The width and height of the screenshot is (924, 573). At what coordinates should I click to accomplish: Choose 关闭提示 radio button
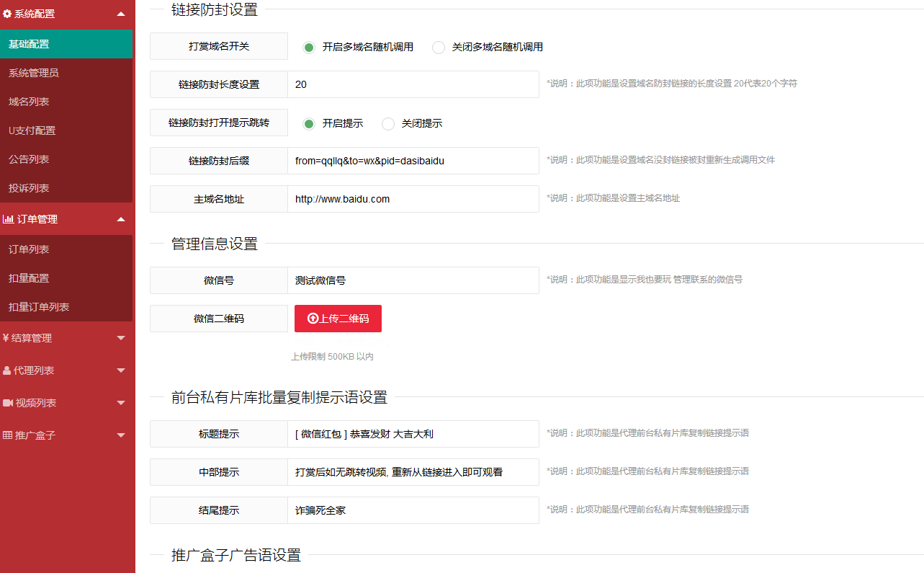pyautogui.click(x=388, y=124)
